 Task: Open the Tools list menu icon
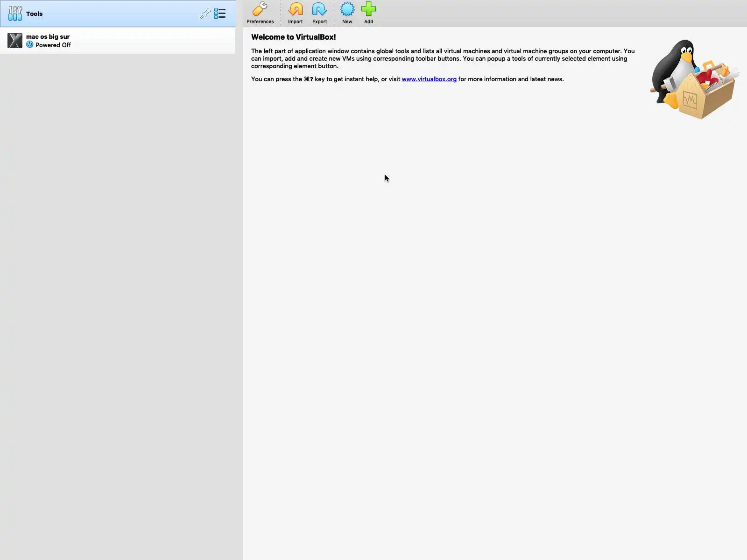click(x=220, y=14)
